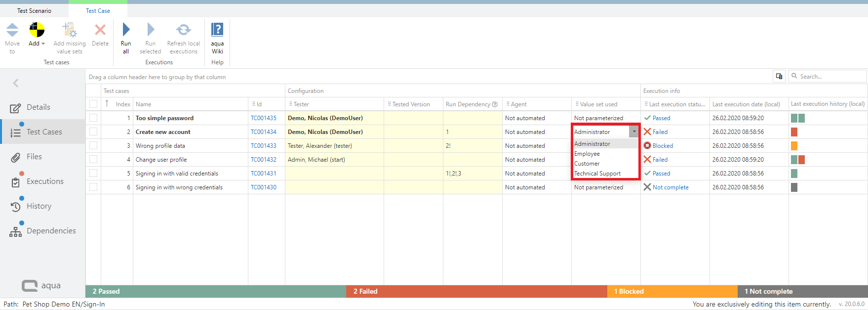Viewport: 868px width, 310px height.
Task: Click the orange 1 Blocked status bar
Action: pos(671,291)
